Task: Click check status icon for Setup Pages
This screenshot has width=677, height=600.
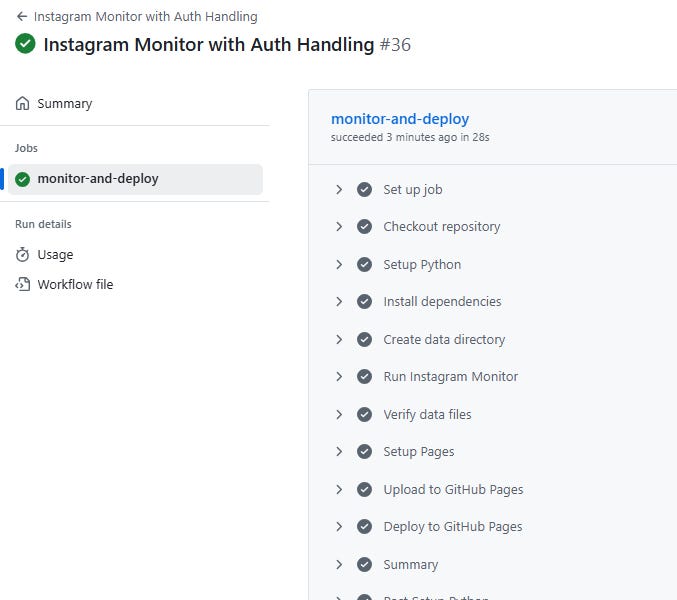Action: pos(364,452)
